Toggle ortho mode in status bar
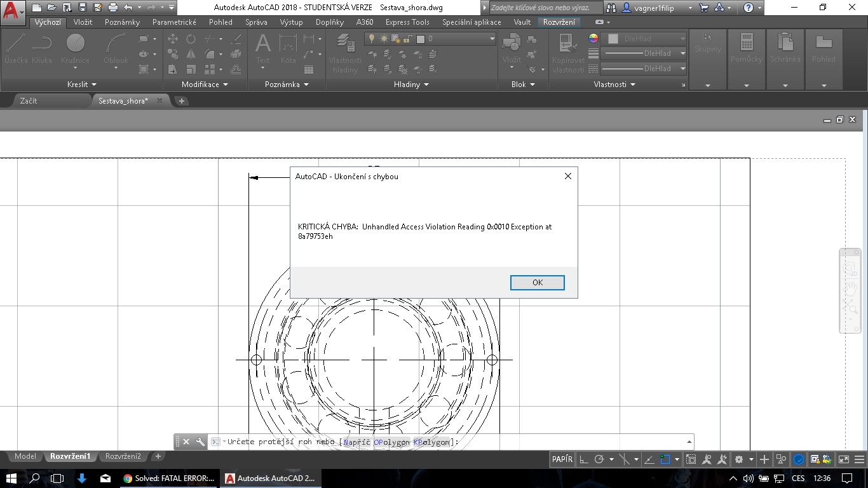 click(584, 459)
